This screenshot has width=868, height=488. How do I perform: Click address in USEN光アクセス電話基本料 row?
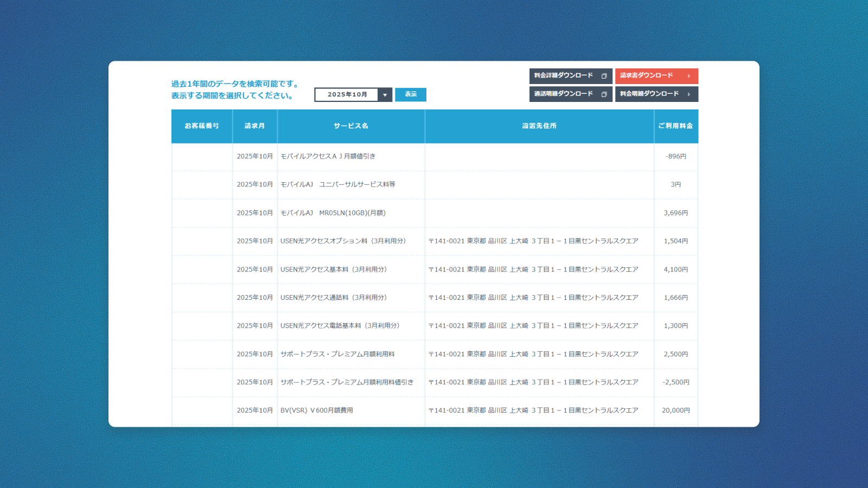(x=533, y=326)
